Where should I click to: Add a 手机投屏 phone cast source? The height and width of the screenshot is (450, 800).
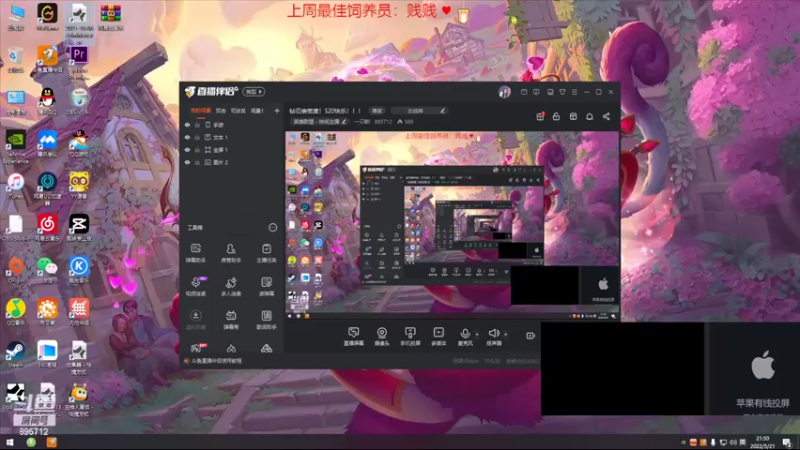coord(410,336)
